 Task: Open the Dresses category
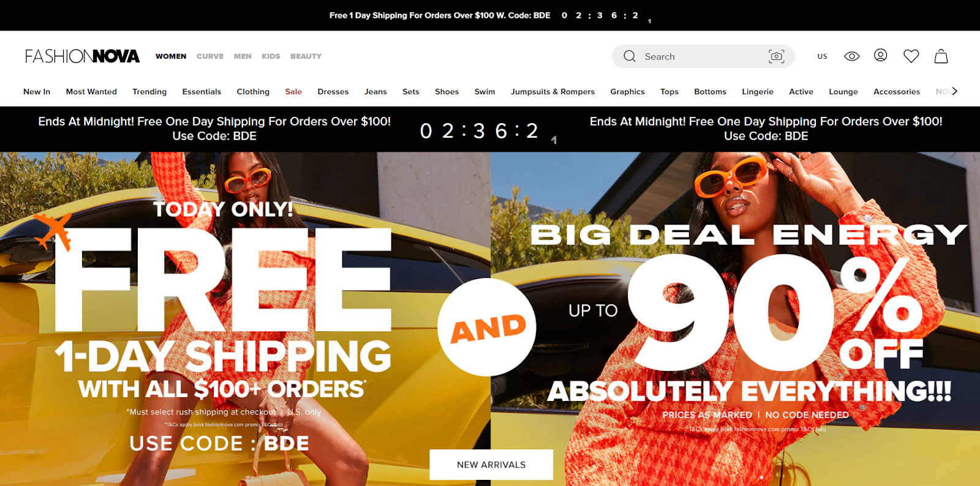coord(333,92)
